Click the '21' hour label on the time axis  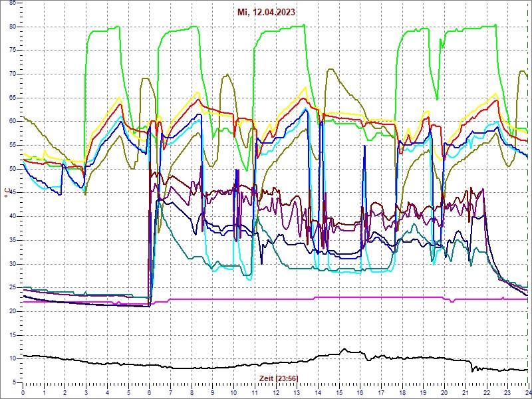pyautogui.click(x=465, y=392)
